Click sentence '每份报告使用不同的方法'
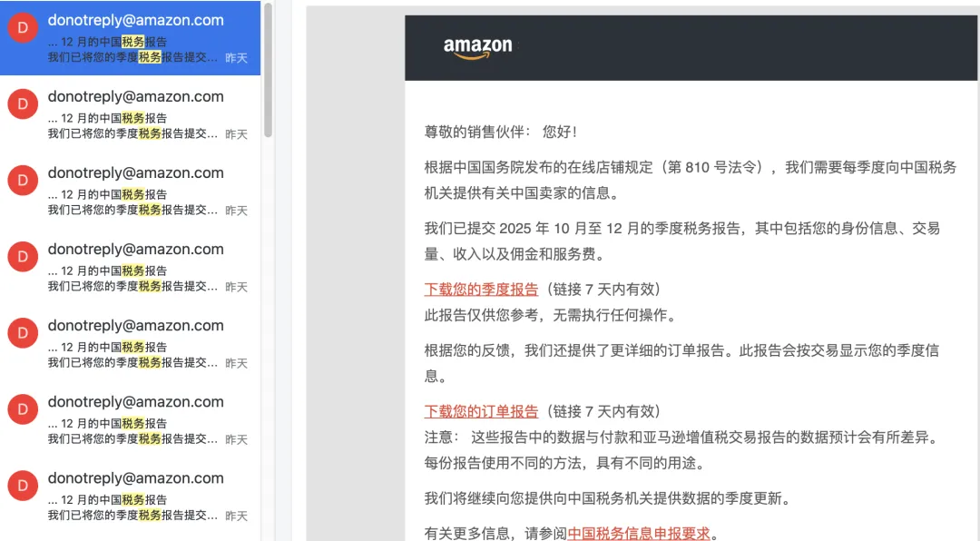This screenshot has height=541, width=980. point(565,464)
